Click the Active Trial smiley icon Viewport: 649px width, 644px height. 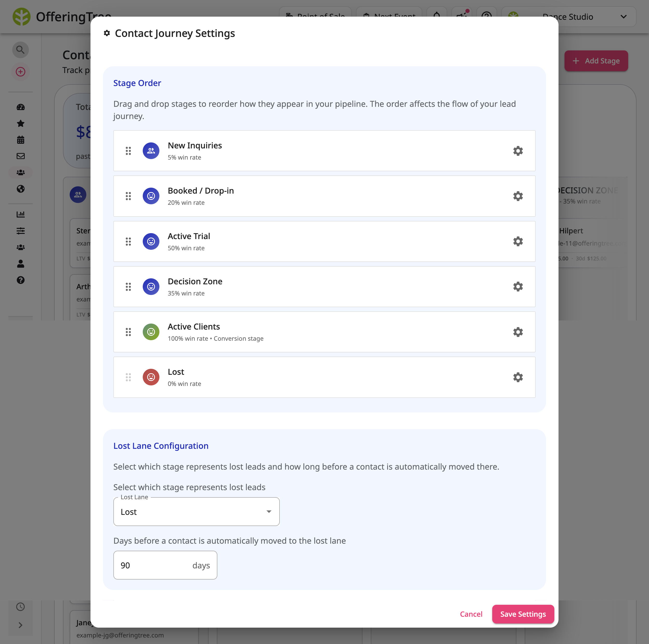[x=151, y=241]
